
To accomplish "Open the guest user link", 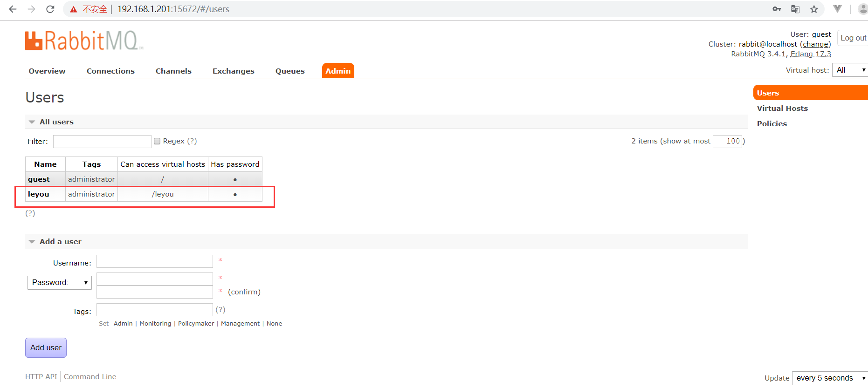I will [x=39, y=179].
